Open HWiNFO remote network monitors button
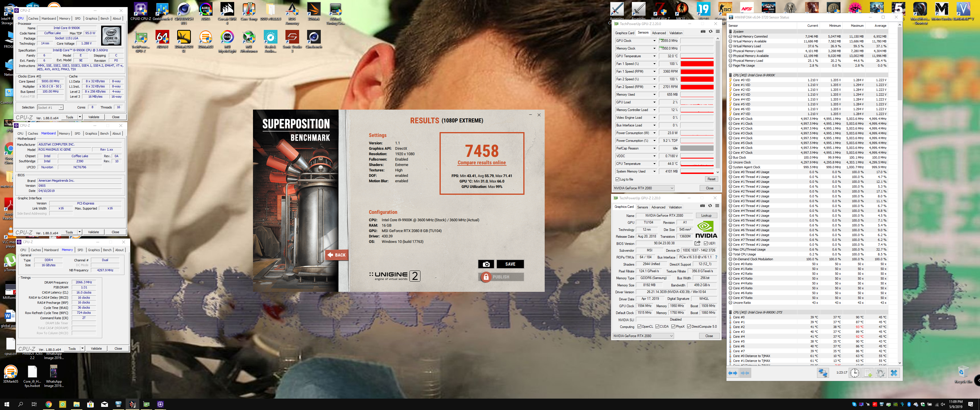The width and height of the screenshot is (980, 410). 822,373
